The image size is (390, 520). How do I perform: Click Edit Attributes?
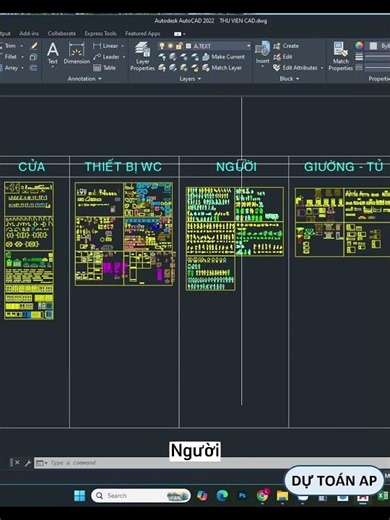click(x=295, y=68)
